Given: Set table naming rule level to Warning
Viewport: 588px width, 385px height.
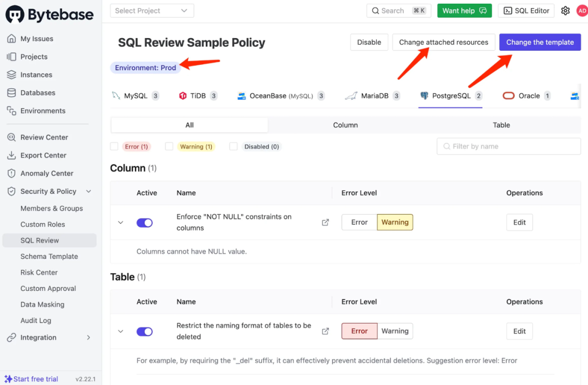Looking at the screenshot, I should click(x=395, y=331).
